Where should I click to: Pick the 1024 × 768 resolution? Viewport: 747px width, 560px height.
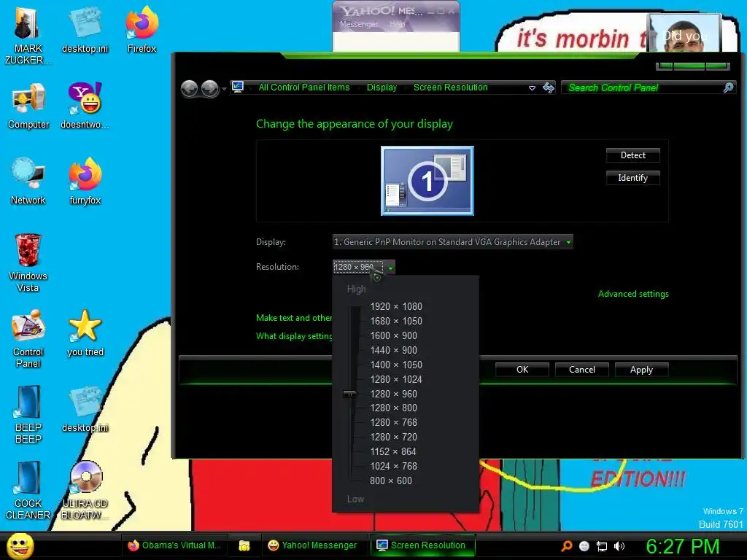393,466
